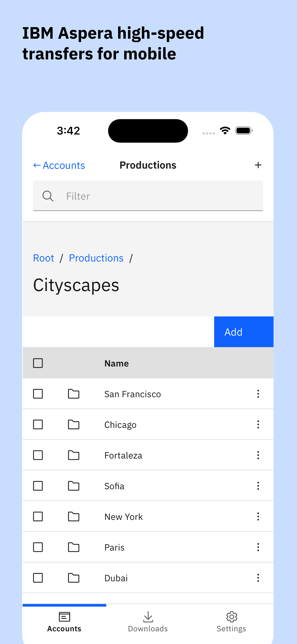
Task: Check the Paris row checkbox
Action: [x=38, y=547]
